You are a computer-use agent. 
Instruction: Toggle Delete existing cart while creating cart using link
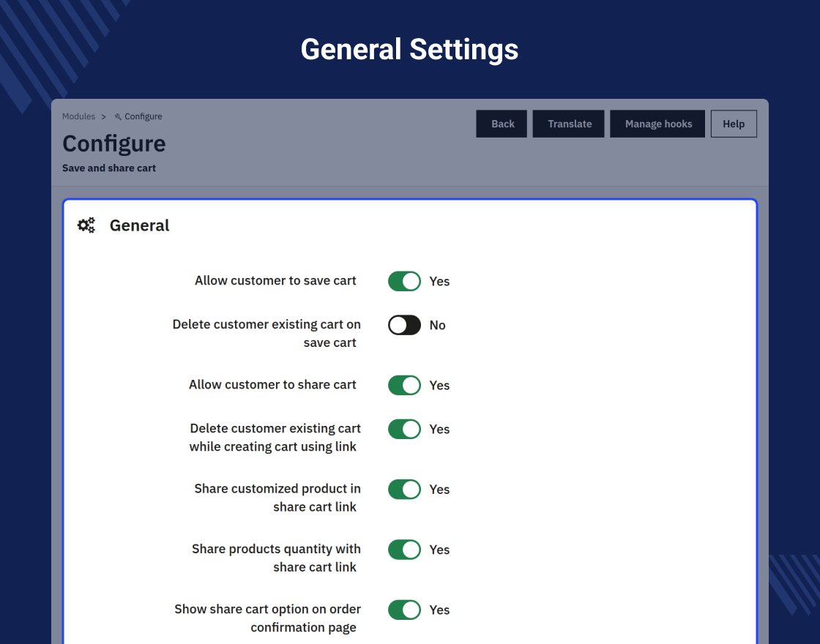(x=404, y=429)
